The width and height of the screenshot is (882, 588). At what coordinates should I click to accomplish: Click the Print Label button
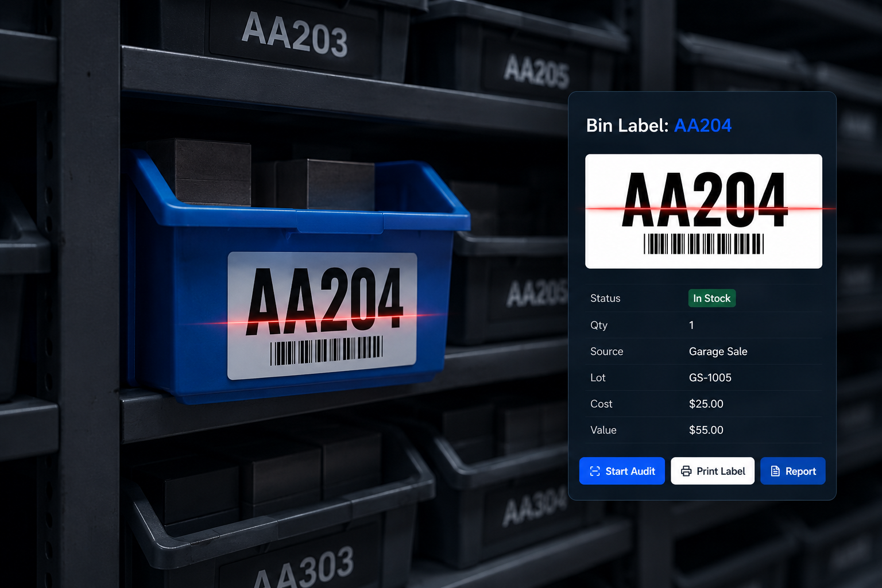(x=713, y=471)
